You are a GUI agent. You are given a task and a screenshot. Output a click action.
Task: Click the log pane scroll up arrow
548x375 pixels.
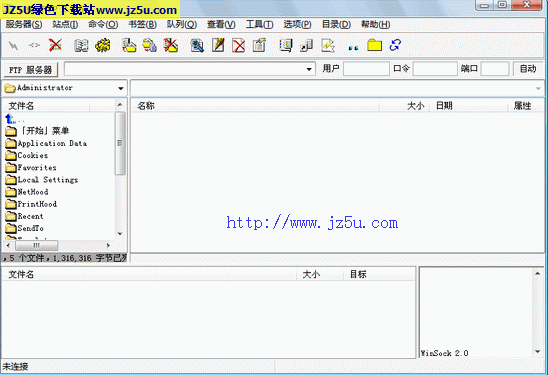click(x=538, y=273)
